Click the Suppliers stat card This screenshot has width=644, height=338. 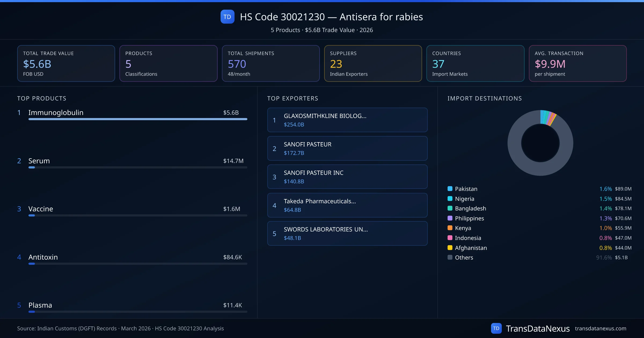pyautogui.click(x=373, y=63)
